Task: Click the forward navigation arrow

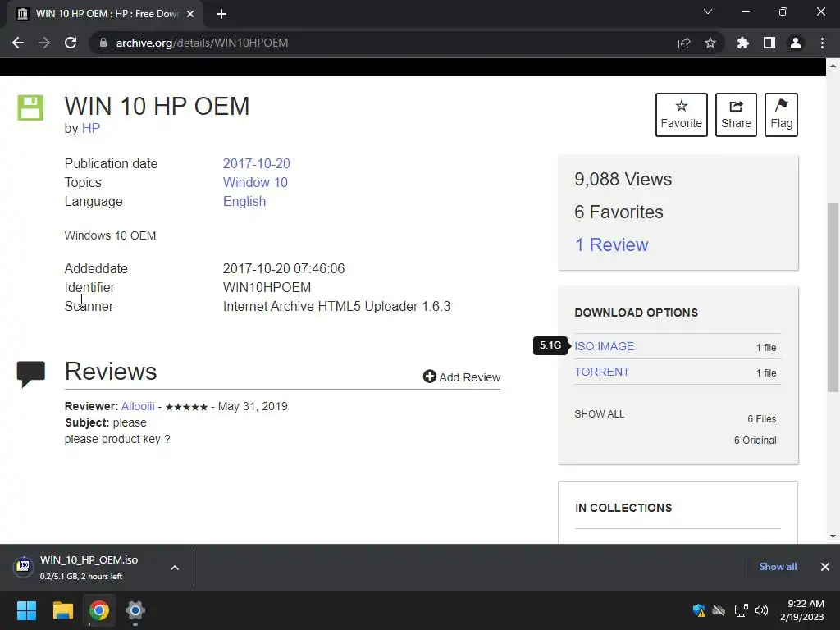Action: [44, 43]
